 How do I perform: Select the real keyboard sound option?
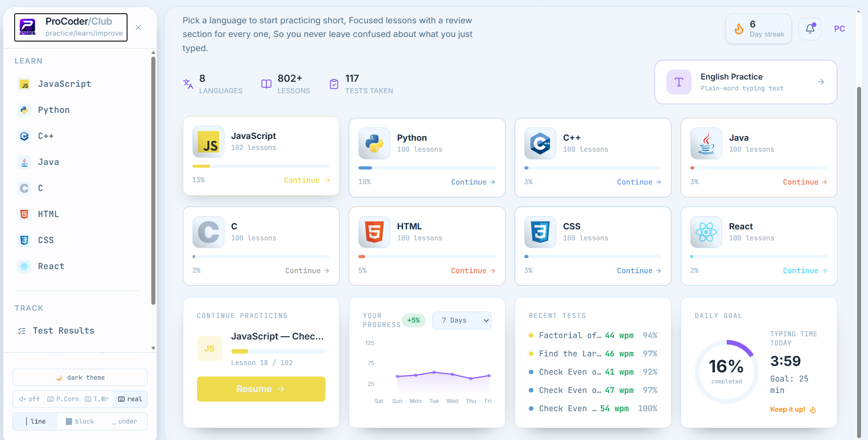[x=130, y=399]
